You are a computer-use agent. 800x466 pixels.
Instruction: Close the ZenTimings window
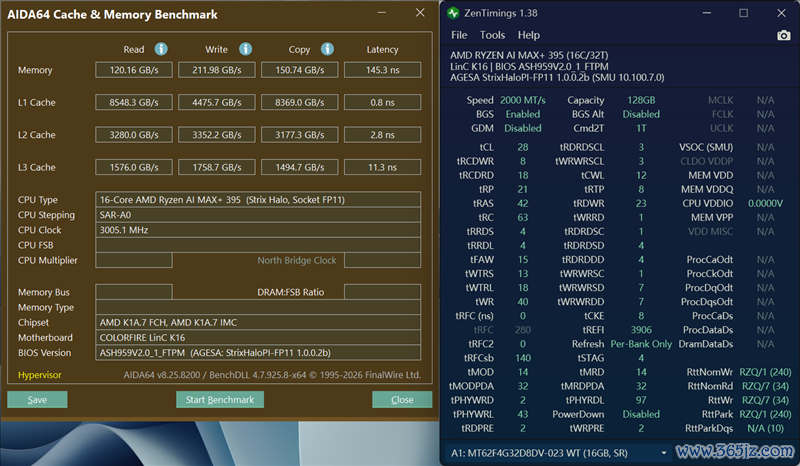point(781,13)
